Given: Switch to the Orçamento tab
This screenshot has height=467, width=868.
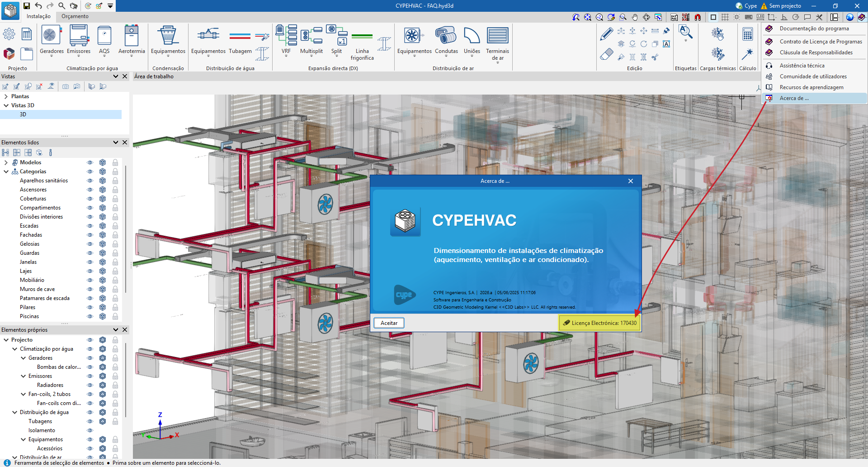Looking at the screenshot, I should pyautogui.click(x=75, y=16).
